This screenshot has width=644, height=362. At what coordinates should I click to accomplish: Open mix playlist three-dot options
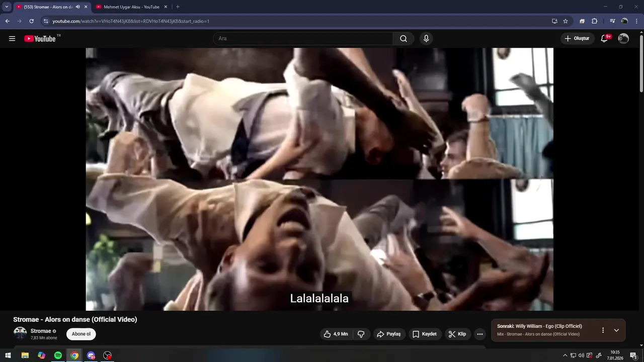coord(603,330)
